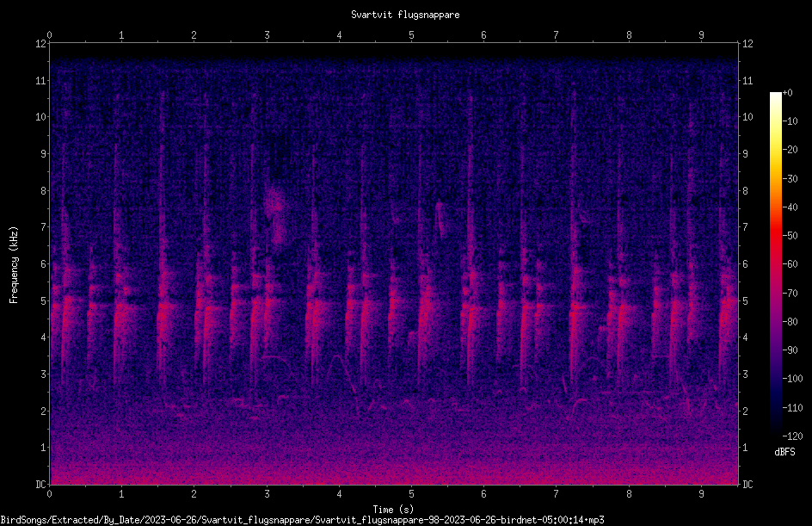Screen dimensions: 812x526
Task: Click the '8' tick on the right frequency axis
Action: 745,191
